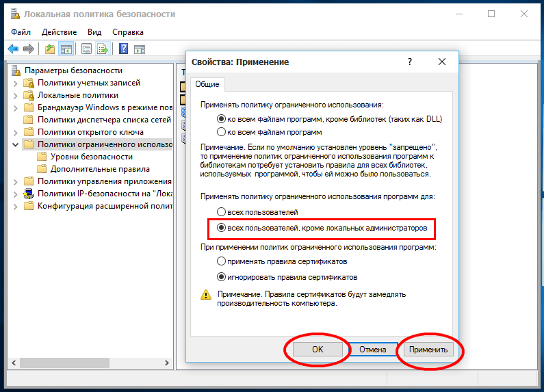Collapse 'Политики ограниченного использования' tree node
This screenshot has height=392, width=544.
[x=15, y=144]
